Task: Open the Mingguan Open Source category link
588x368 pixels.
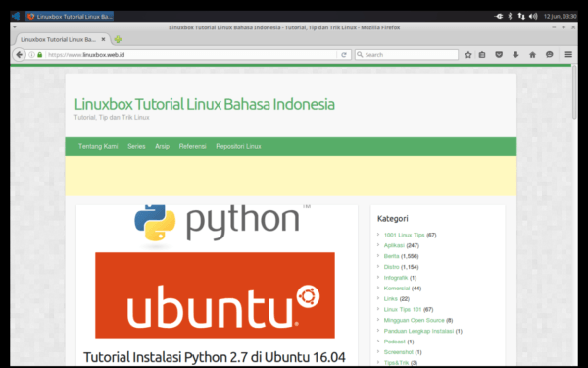Action: tap(414, 320)
